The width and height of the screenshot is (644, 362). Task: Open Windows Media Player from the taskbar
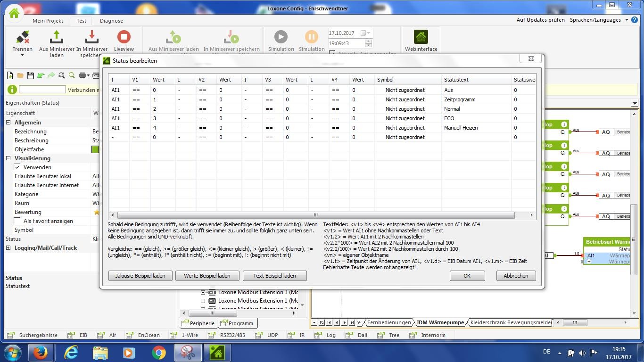pyautogui.click(x=129, y=352)
